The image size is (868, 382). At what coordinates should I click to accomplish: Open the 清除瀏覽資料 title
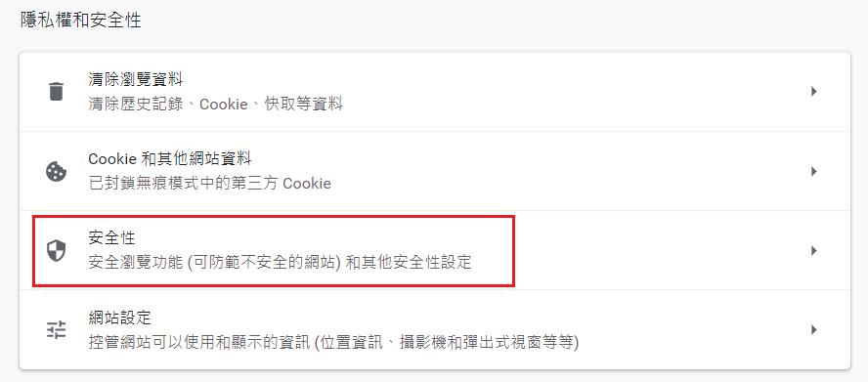[136, 80]
